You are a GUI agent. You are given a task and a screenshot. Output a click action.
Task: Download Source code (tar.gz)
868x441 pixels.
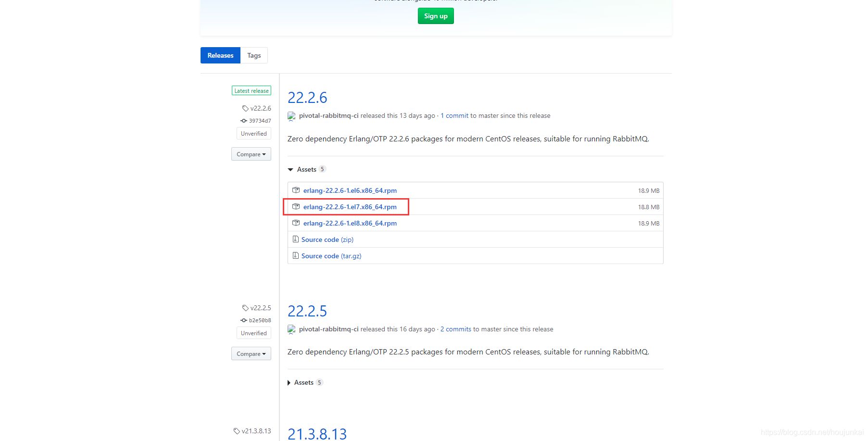(331, 256)
